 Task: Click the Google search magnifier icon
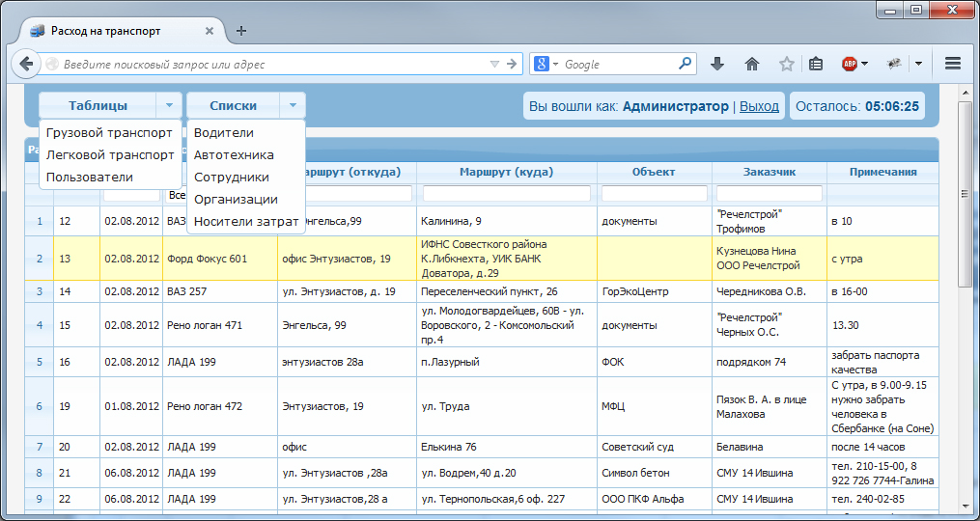point(686,64)
